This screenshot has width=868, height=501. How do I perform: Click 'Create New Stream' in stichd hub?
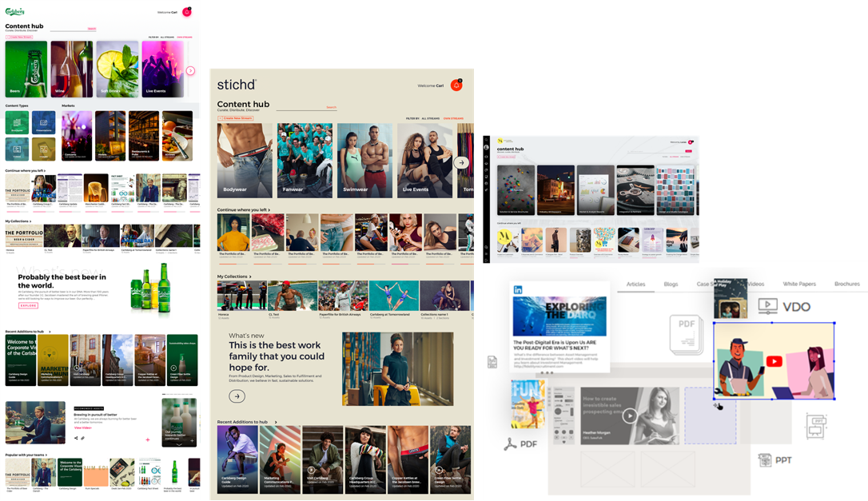point(235,117)
